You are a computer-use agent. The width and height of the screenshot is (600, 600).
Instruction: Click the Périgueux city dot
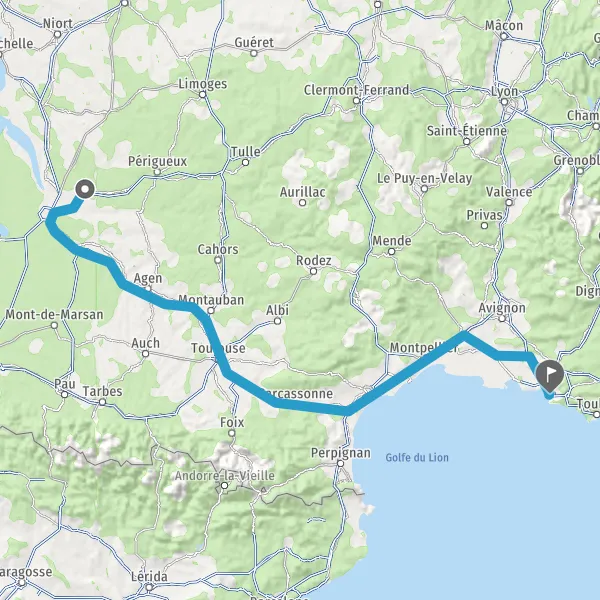[157, 172]
